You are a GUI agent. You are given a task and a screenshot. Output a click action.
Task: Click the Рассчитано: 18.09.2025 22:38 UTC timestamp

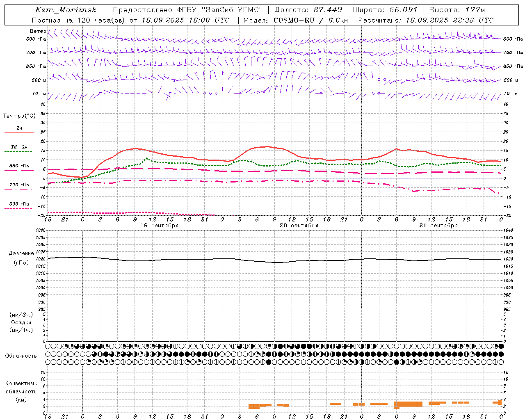pos(426,20)
